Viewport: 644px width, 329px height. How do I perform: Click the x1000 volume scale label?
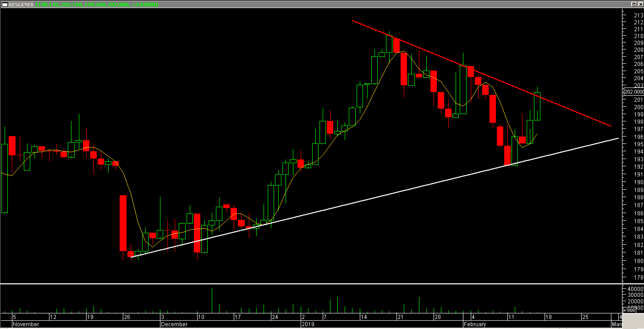pos(629,310)
